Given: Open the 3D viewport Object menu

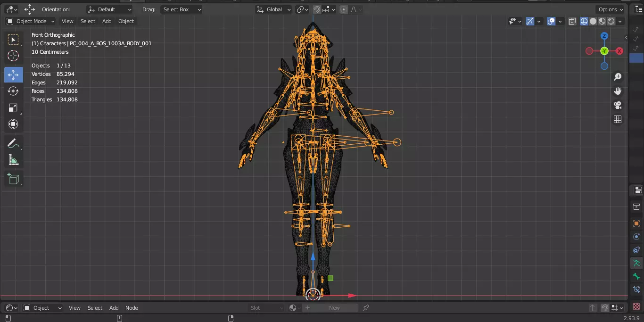Looking at the screenshot, I should [126, 21].
